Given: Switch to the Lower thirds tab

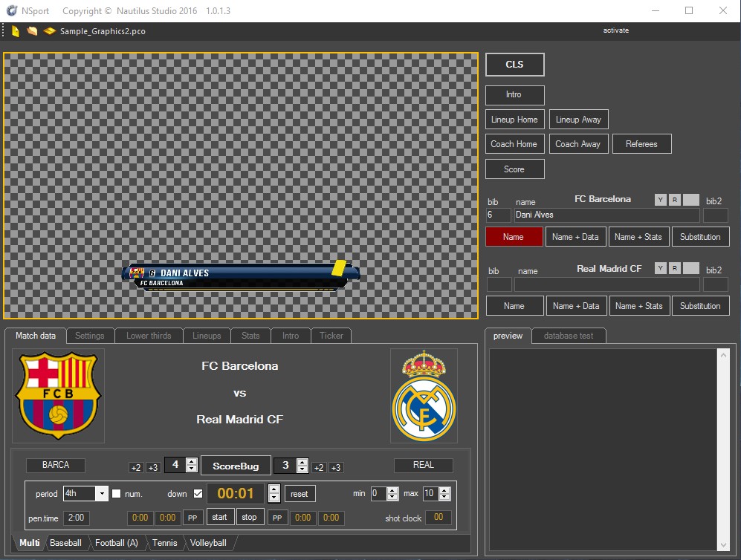Looking at the screenshot, I should [149, 336].
